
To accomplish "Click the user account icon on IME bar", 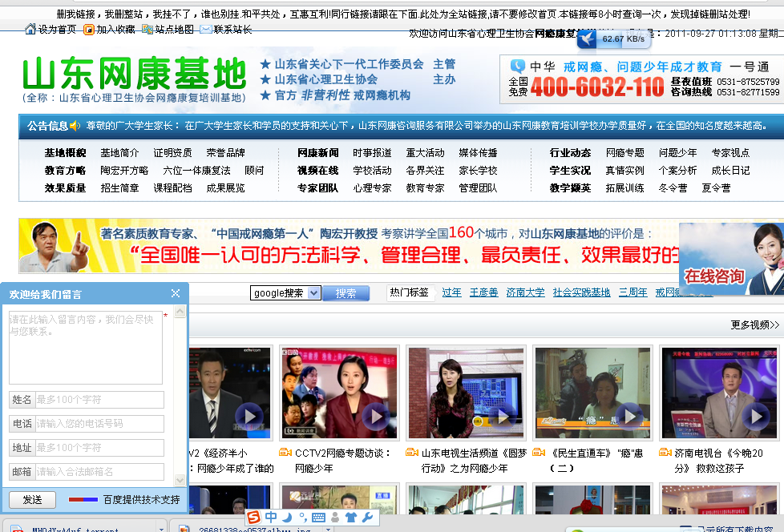I will pyautogui.click(x=336, y=518).
